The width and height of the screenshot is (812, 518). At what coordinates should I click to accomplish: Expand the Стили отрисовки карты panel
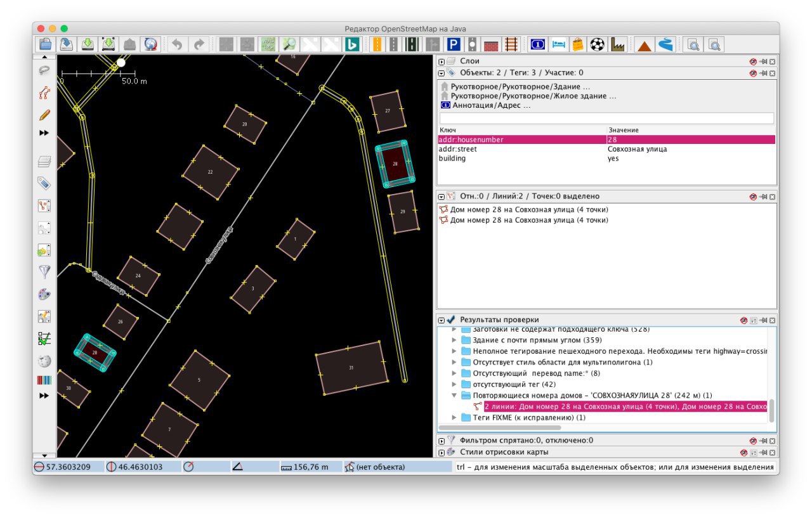point(442,453)
